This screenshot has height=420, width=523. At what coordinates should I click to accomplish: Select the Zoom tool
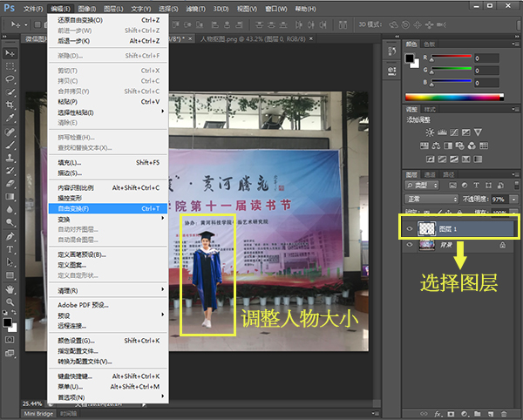coord(10,301)
